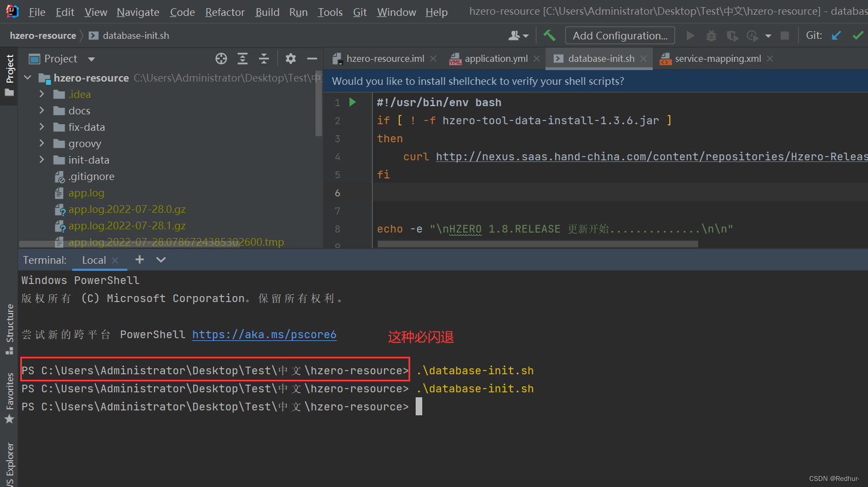868x487 pixels.
Task: Click the Run play button in toolbar
Action: (x=691, y=36)
